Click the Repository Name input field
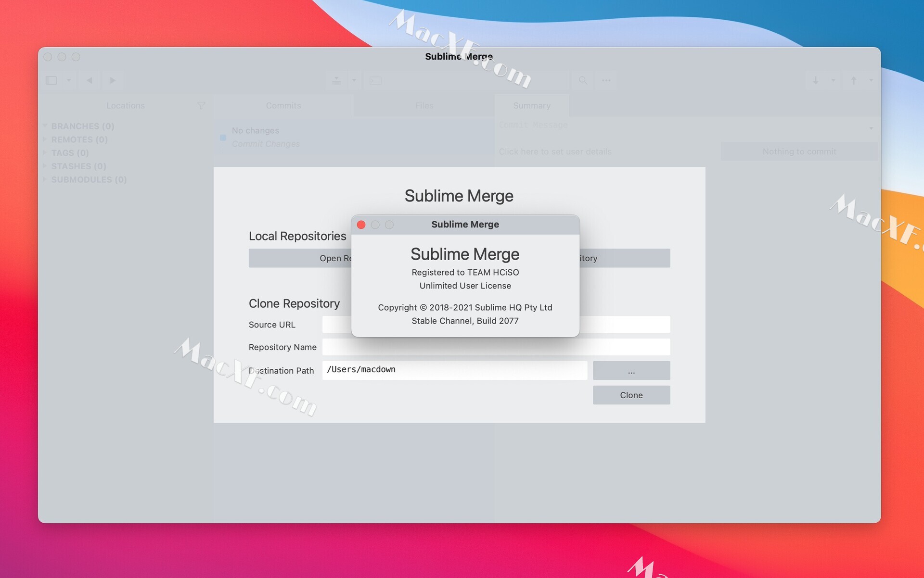 coord(496,347)
